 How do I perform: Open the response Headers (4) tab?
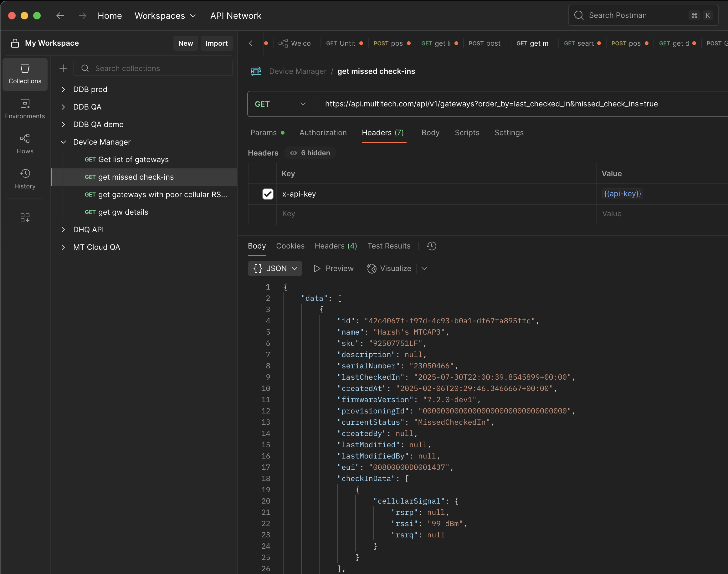336,246
